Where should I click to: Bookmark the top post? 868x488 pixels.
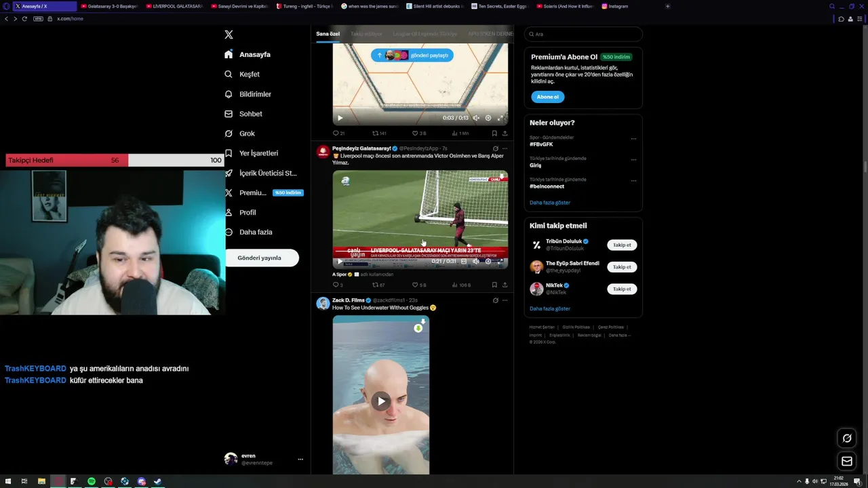(x=494, y=134)
